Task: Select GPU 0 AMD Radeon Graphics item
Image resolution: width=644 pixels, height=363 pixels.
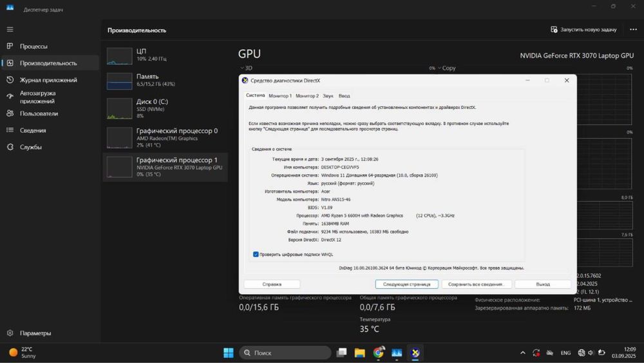Action: 165,138
